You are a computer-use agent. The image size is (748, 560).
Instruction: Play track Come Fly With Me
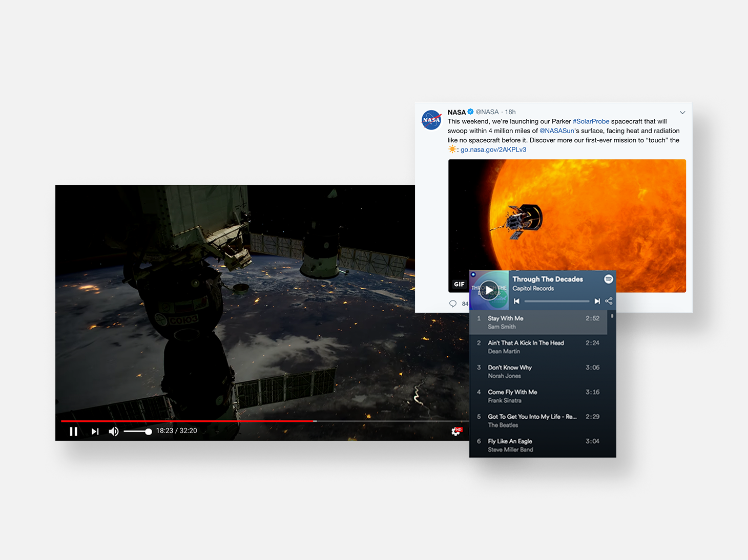click(538, 396)
